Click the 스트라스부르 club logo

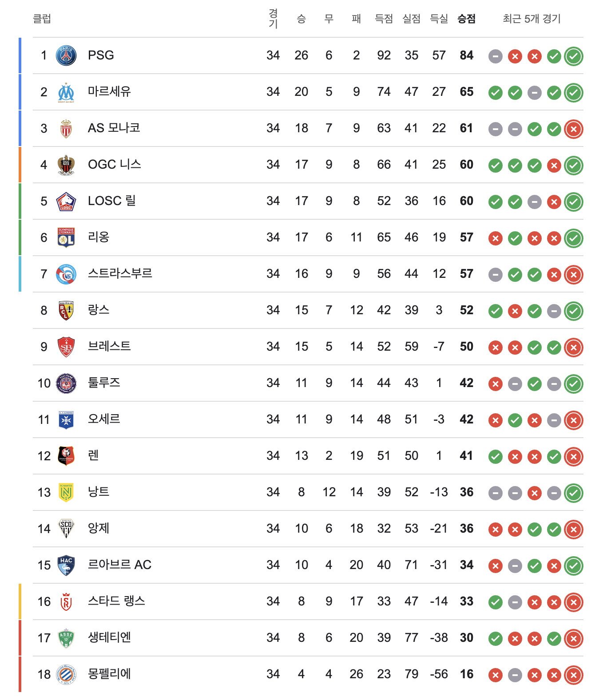tap(66, 274)
